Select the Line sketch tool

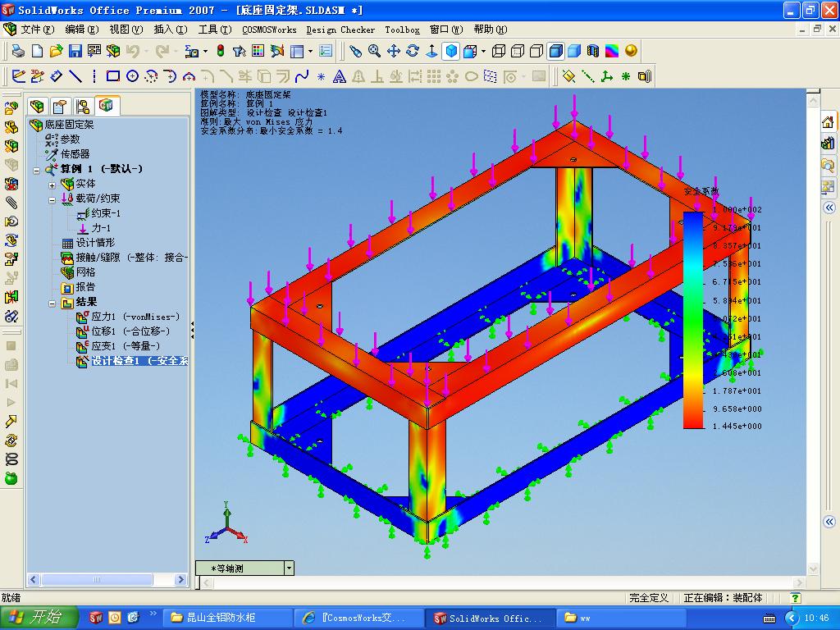(x=75, y=76)
